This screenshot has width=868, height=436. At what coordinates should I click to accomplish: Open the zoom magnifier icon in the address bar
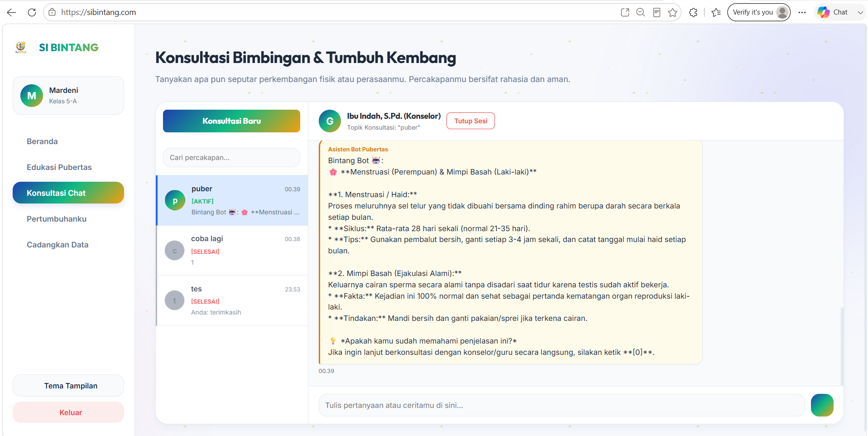pos(641,12)
